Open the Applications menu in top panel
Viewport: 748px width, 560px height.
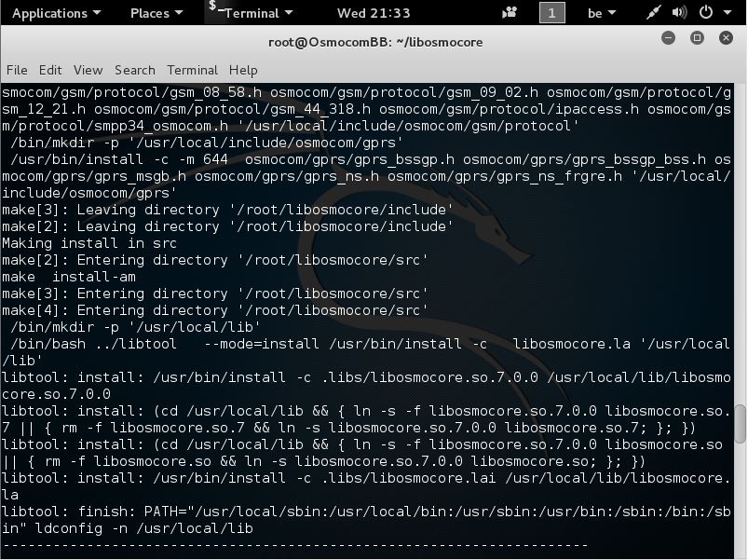coord(56,13)
